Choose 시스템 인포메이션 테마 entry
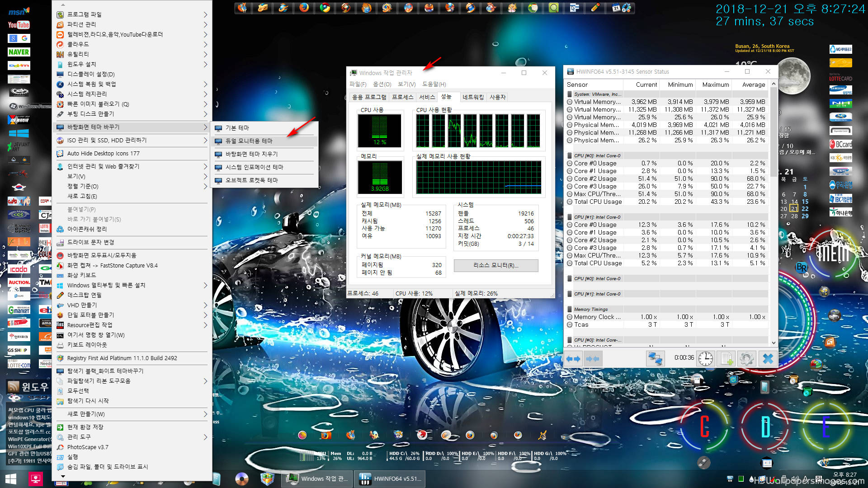The image size is (868, 488). pyautogui.click(x=264, y=167)
